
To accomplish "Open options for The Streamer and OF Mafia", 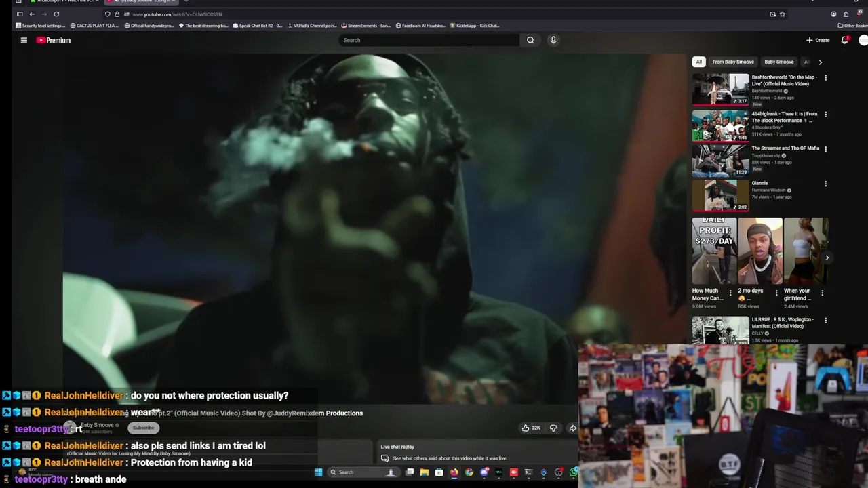I will pos(825,149).
